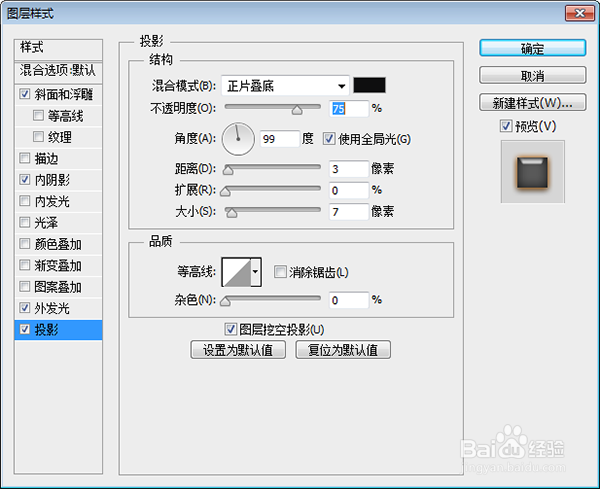This screenshot has width=600, height=489.
Task: Enable the 颜色叠加 checkbox
Action: (x=25, y=243)
